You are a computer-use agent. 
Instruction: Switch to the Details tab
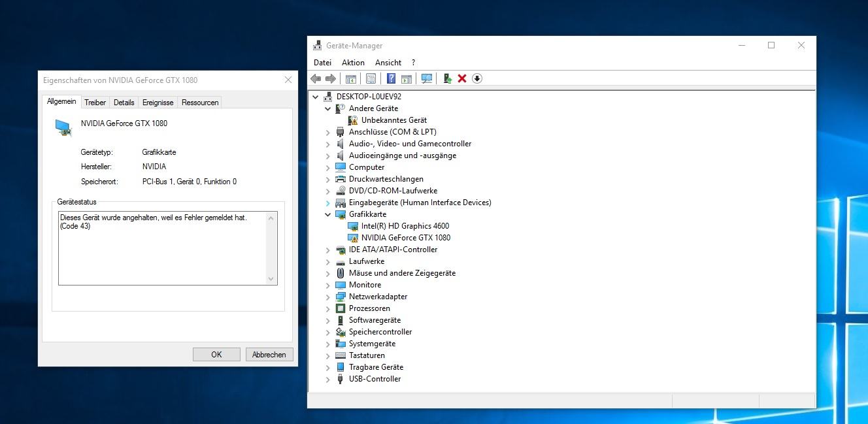[124, 103]
